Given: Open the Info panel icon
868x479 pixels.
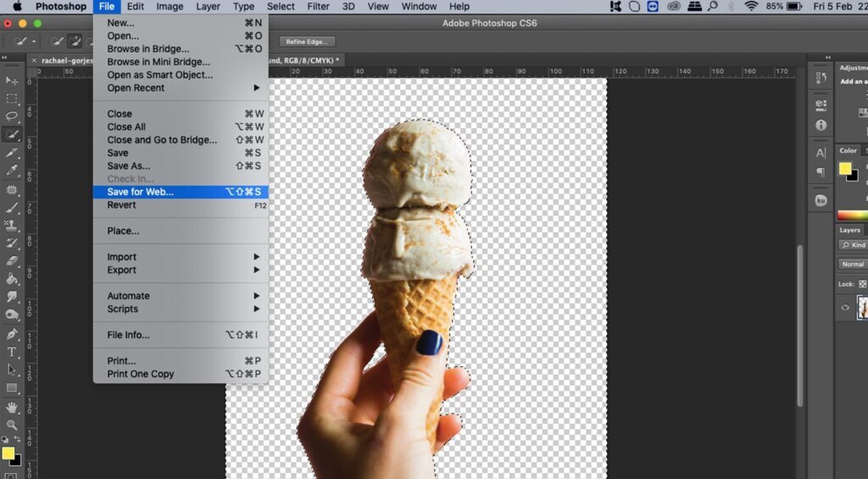Looking at the screenshot, I should pos(821,125).
